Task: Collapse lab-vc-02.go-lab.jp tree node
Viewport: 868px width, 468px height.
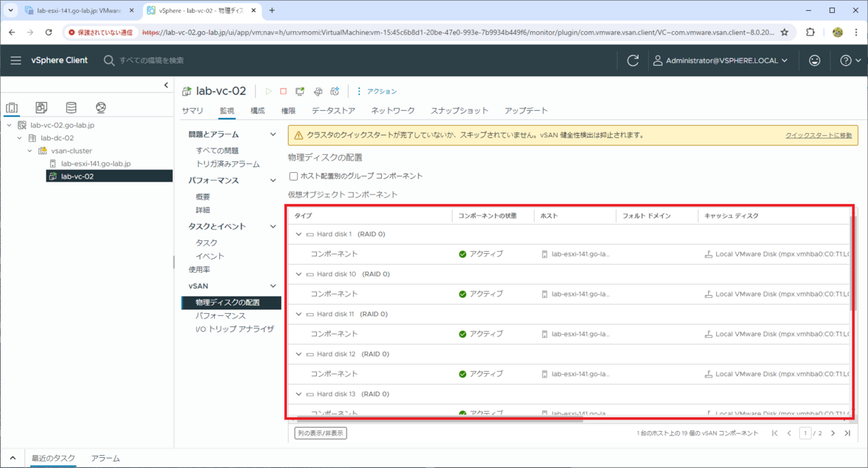Action: [x=9, y=125]
